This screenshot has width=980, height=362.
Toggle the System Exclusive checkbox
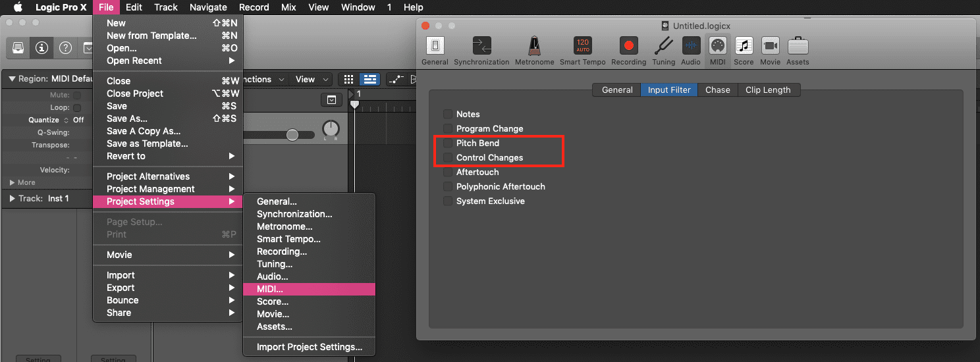point(448,201)
